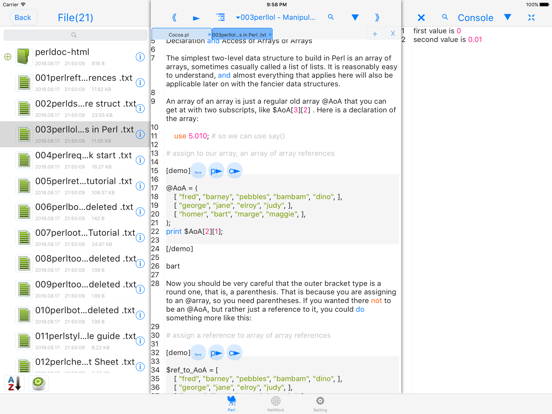
Task: Switch to the Cocoa.pl tab
Action: [179, 34]
